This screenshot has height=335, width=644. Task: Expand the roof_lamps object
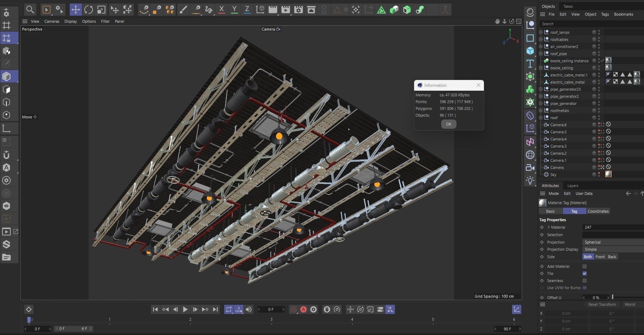click(541, 32)
